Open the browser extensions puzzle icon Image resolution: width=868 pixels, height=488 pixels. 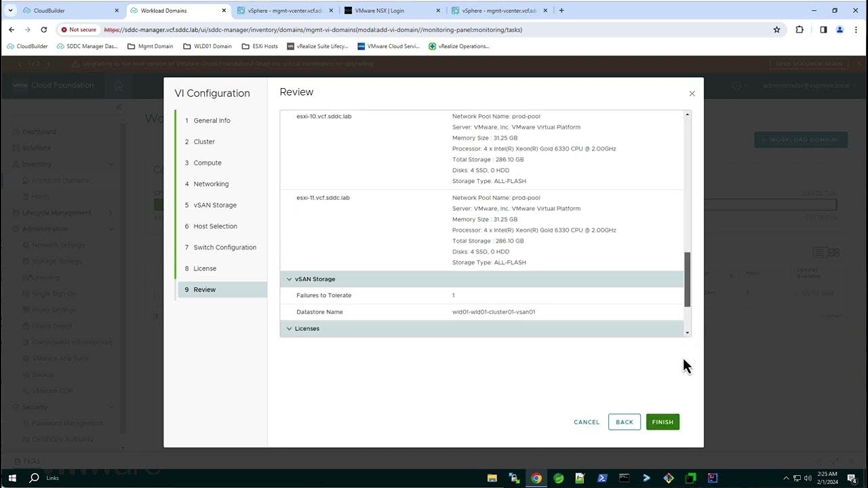(x=800, y=30)
